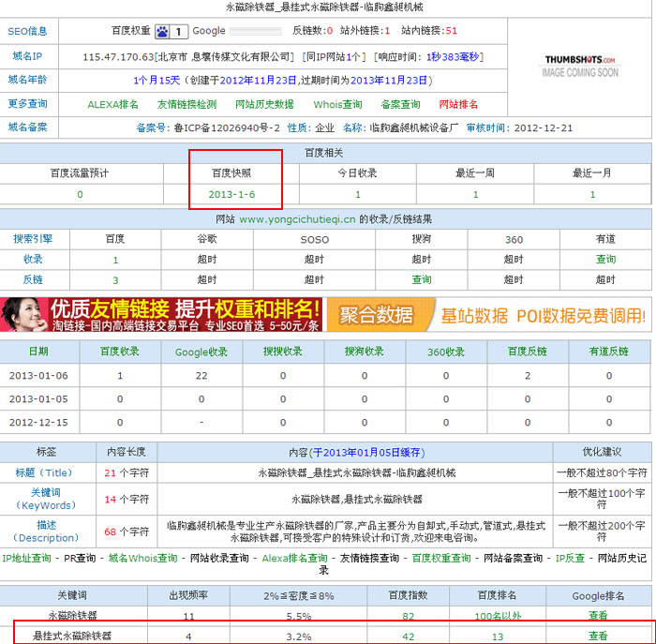Select the 2012-12-15 date cell
656x644 pixels.
point(38,422)
